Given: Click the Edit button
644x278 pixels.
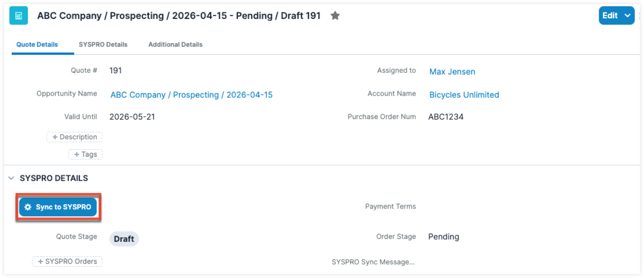Looking at the screenshot, I should pyautogui.click(x=610, y=16).
